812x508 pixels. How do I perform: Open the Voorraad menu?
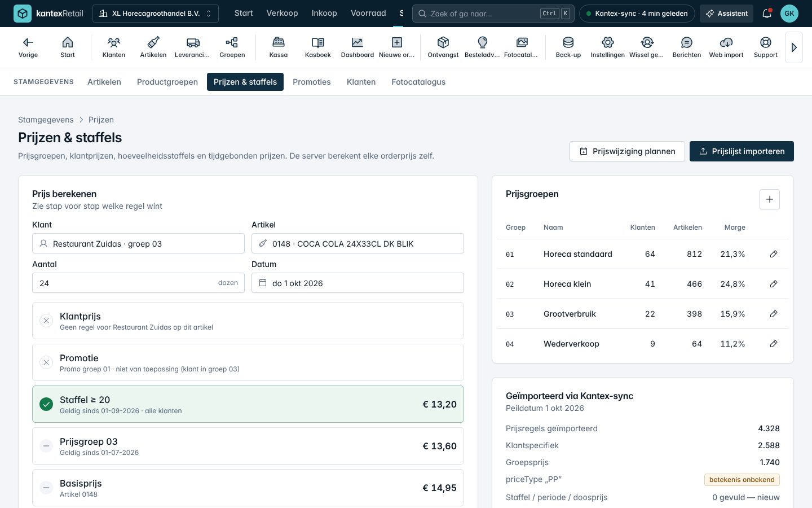368,13
